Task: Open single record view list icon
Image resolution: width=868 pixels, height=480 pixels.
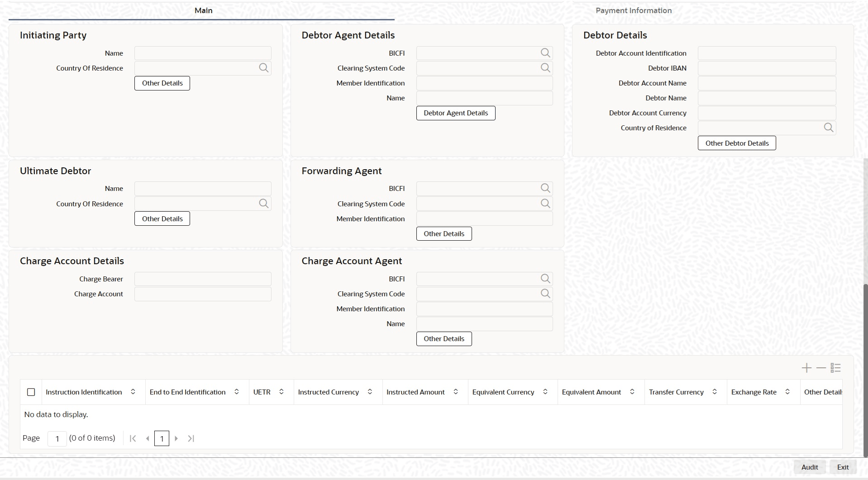Action: (x=835, y=368)
